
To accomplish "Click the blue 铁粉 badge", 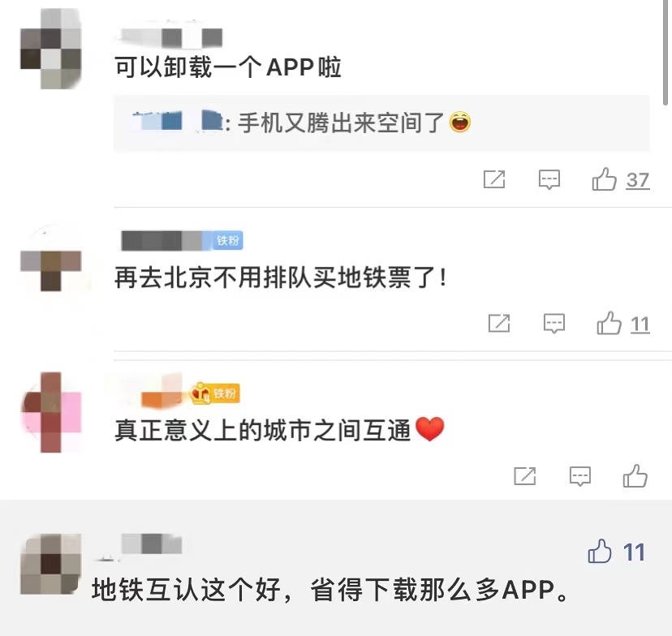I will click(x=227, y=241).
